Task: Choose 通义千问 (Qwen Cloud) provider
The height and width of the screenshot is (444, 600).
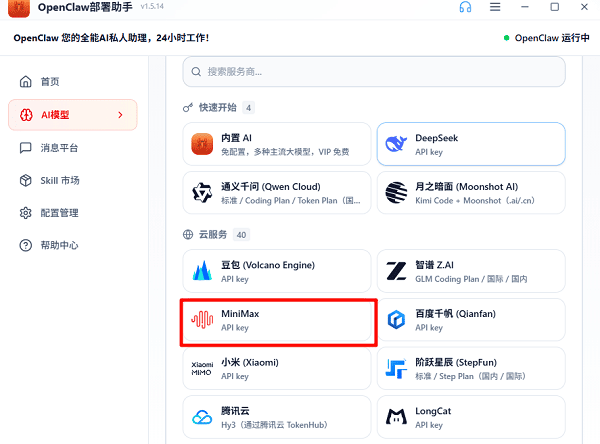Action: click(x=277, y=193)
